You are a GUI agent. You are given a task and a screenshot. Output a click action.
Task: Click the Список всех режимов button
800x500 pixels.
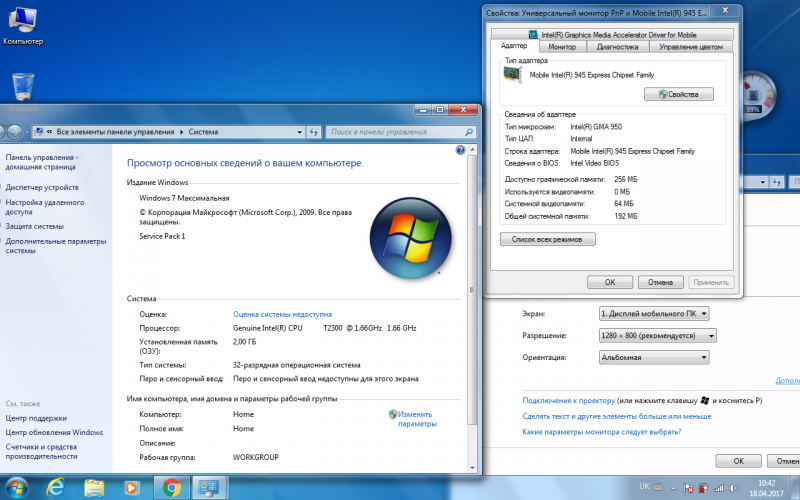547,239
